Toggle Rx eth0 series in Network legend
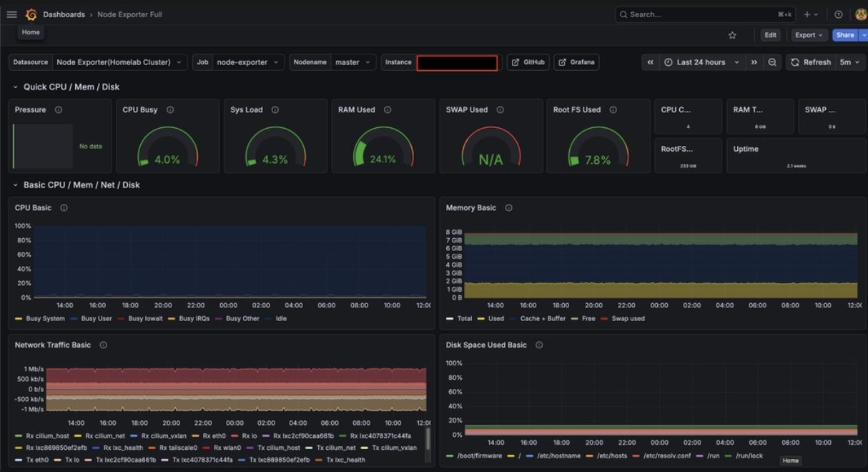This screenshot has width=868, height=472. tap(214, 436)
